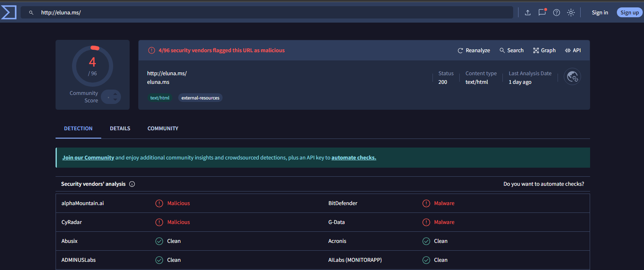The height and width of the screenshot is (270, 644).
Task: Click the VirusTotal sigma logo
Action: point(8,12)
